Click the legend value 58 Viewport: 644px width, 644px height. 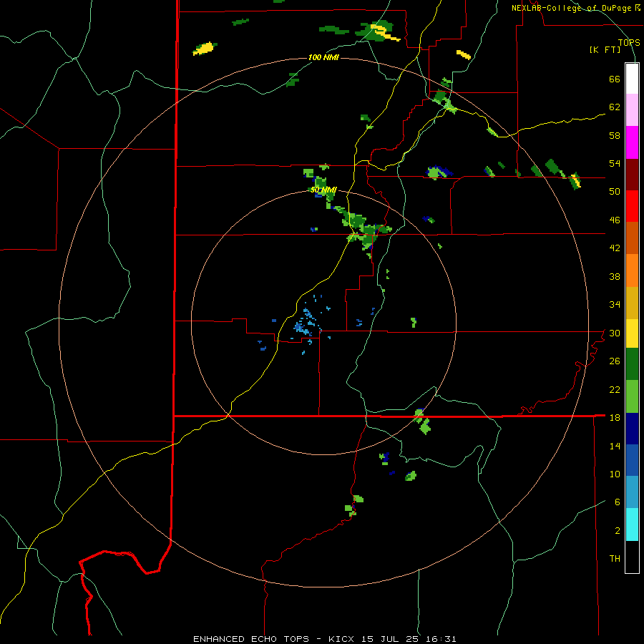615,135
